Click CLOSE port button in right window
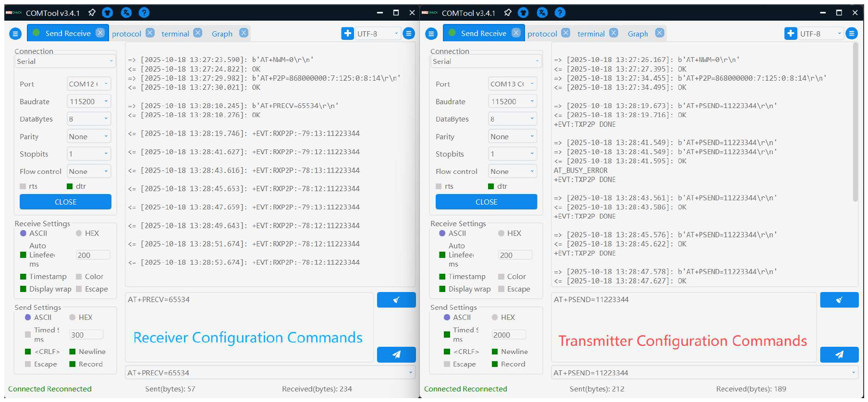 point(486,202)
